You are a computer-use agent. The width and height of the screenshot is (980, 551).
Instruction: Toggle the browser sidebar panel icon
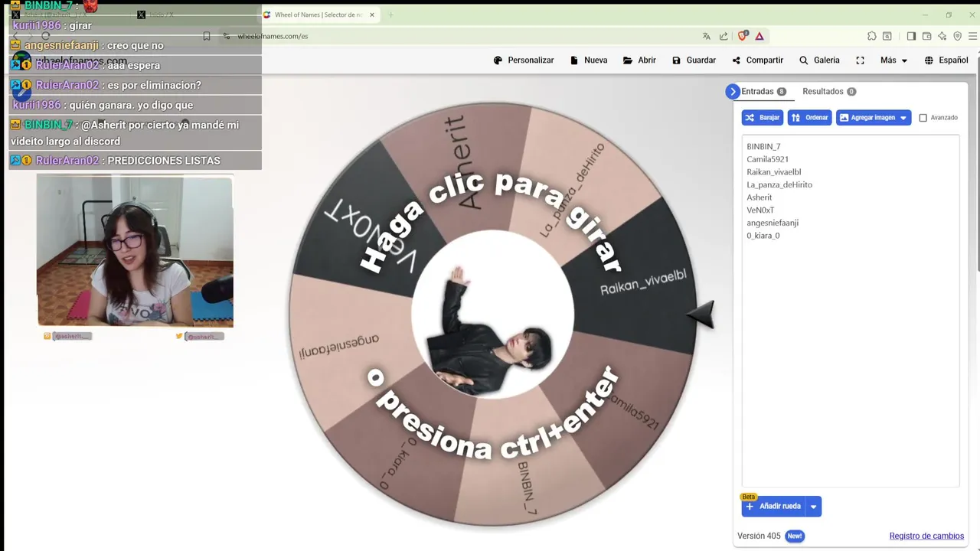(x=911, y=36)
